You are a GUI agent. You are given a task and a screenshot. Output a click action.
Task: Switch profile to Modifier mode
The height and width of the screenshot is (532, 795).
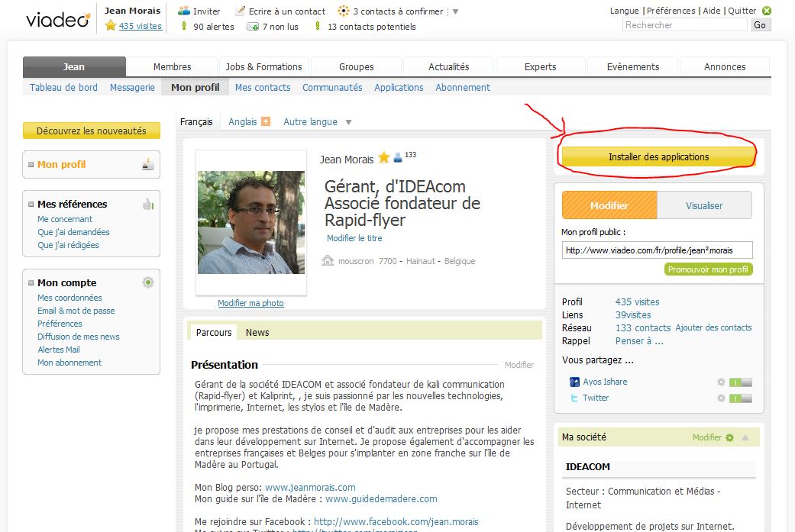[609, 205]
